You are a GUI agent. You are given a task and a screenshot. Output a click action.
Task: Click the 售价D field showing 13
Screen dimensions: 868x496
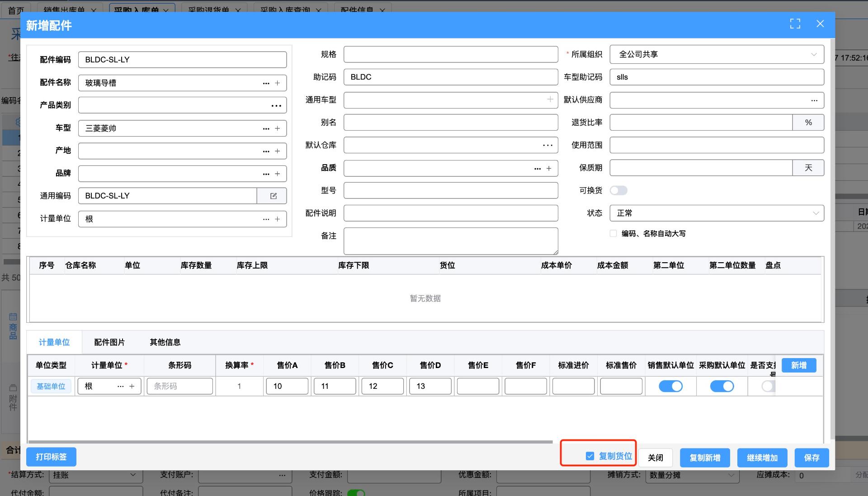point(430,386)
